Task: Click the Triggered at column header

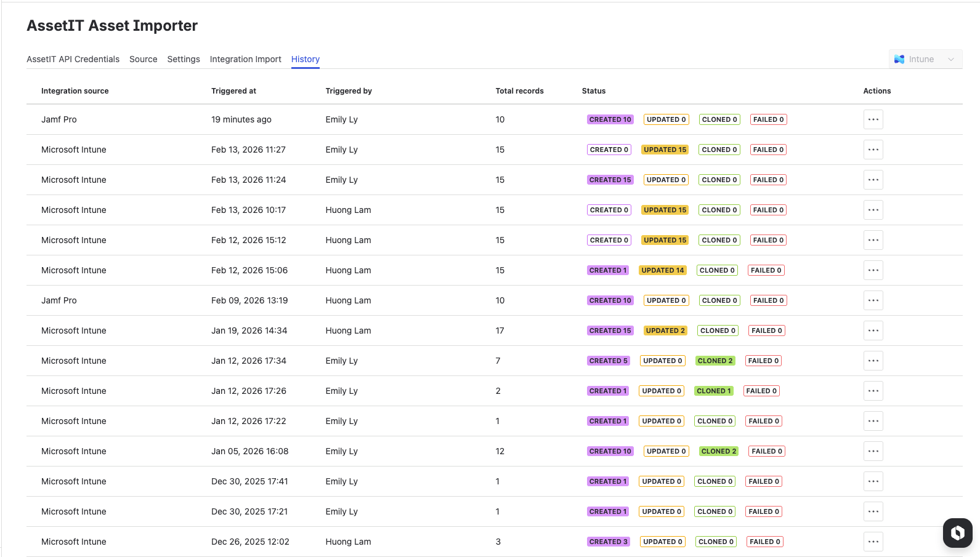Action: pyautogui.click(x=233, y=91)
